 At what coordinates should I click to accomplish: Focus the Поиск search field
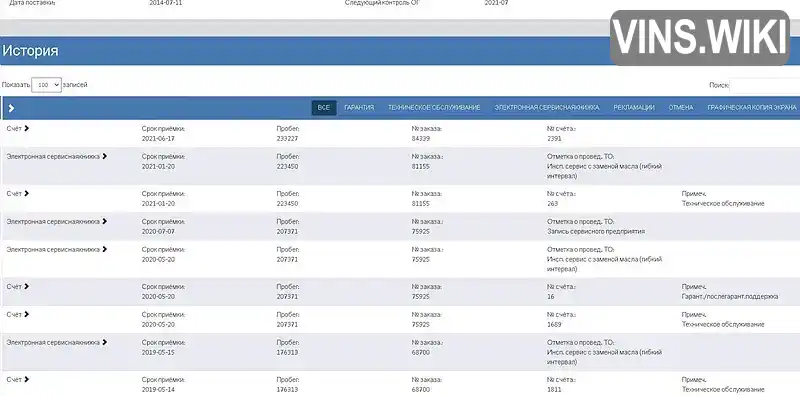click(765, 86)
